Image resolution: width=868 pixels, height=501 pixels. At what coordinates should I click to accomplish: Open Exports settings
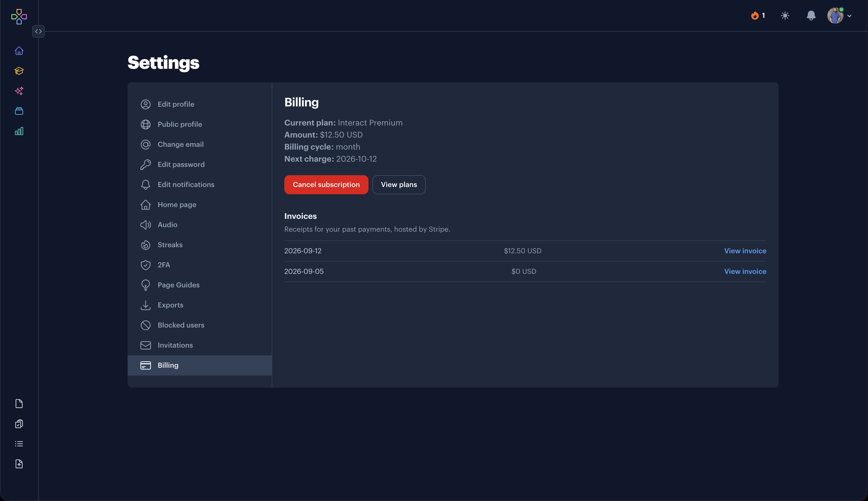[200, 305]
